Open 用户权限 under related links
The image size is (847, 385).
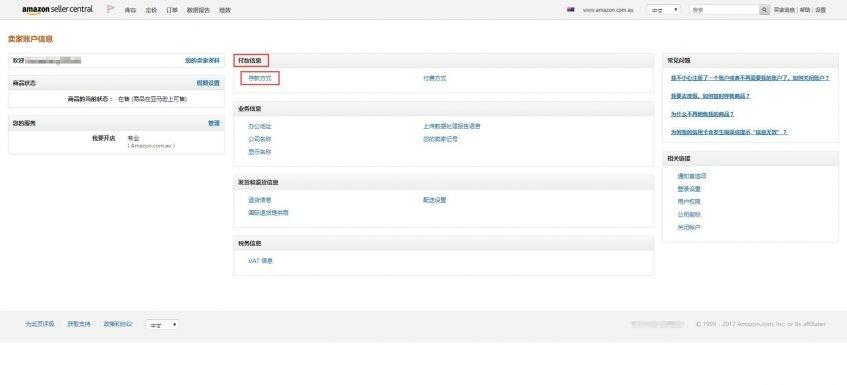(689, 202)
